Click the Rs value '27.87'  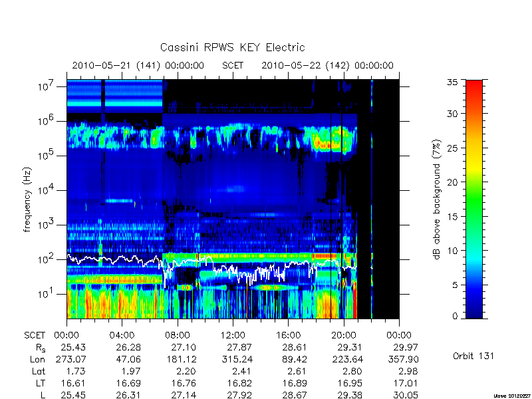pyautogui.click(x=239, y=347)
